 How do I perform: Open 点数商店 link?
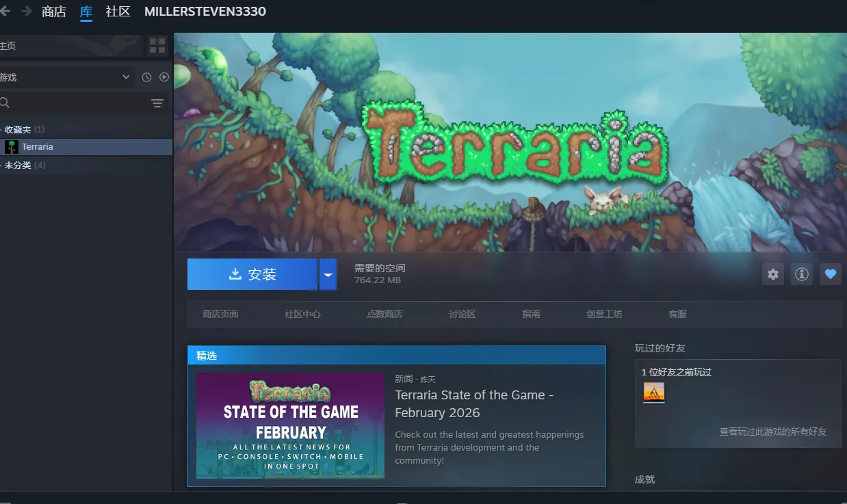click(385, 314)
